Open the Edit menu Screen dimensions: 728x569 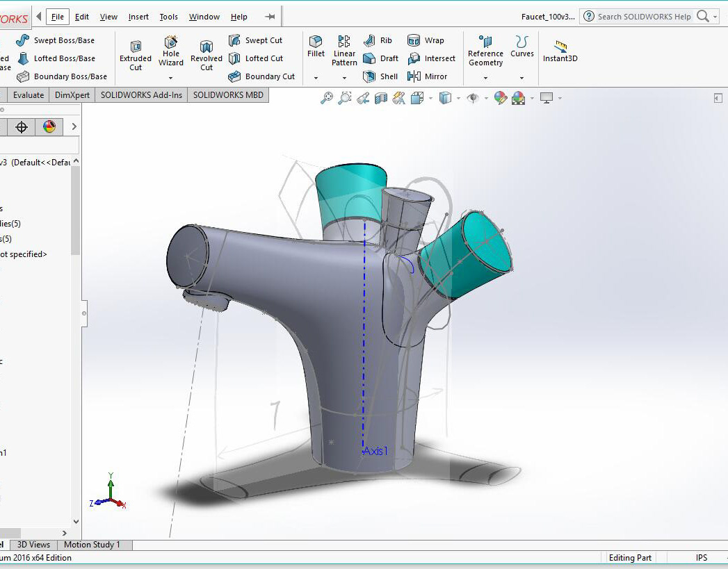tap(82, 17)
